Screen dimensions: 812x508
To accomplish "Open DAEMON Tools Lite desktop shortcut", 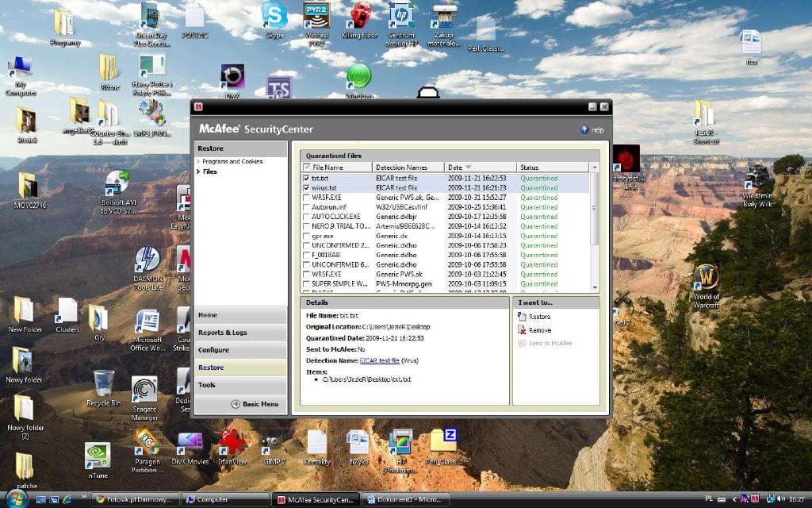I will [147, 268].
